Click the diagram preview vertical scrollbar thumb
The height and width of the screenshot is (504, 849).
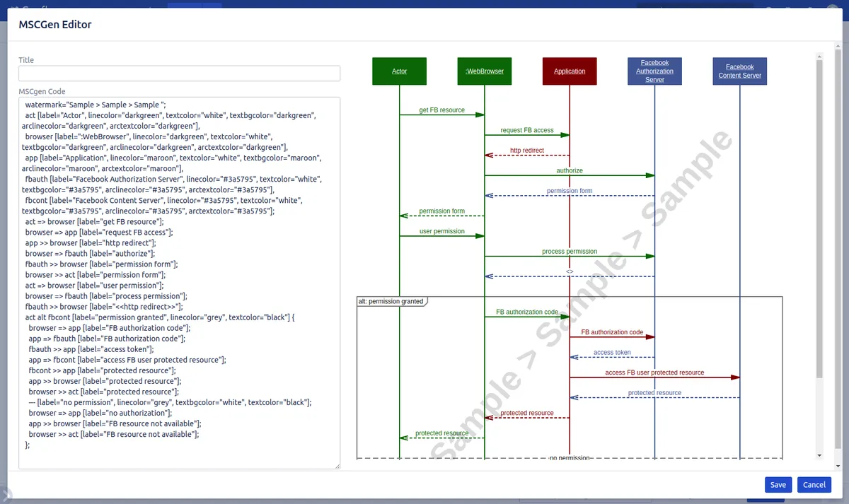point(819,218)
